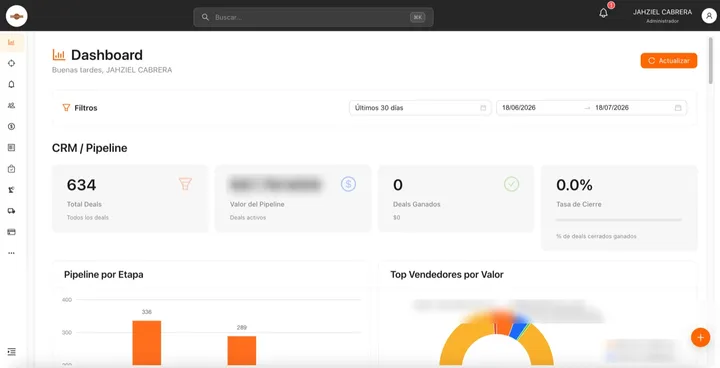Click the Todos los deals subtitle

point(88,218)
